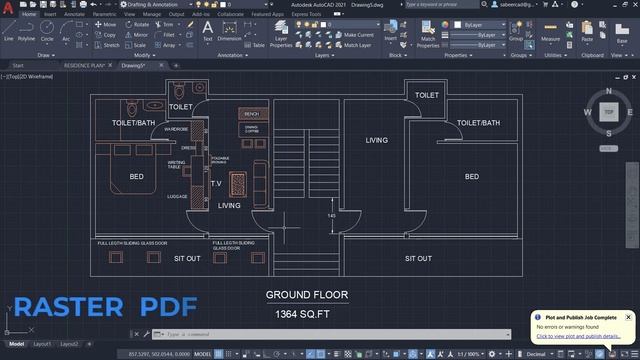This screenshot has width=640, height=360.
Task: Open the layer dropdown in Layers panel
Action: pyautogui.click(x=350, y=25)
